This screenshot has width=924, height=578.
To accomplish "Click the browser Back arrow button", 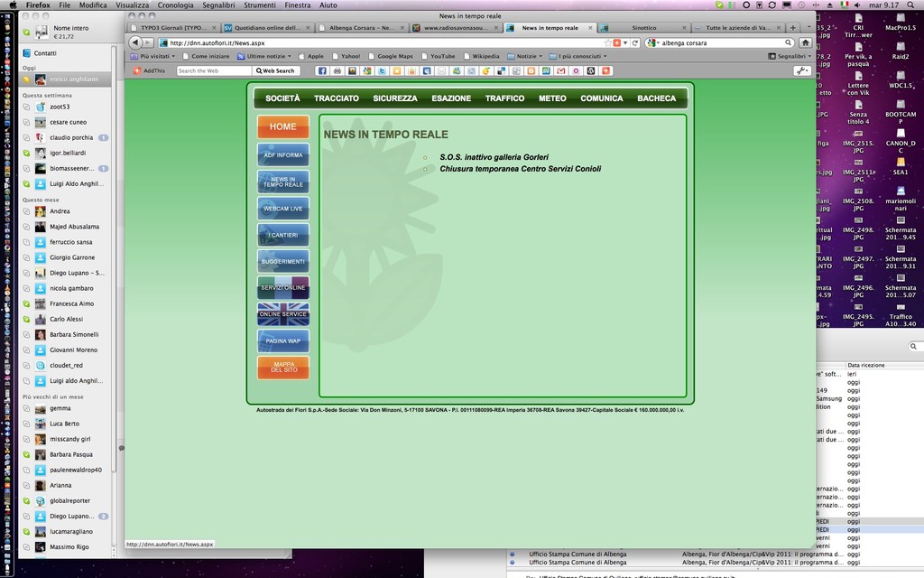I will [135, 42].
